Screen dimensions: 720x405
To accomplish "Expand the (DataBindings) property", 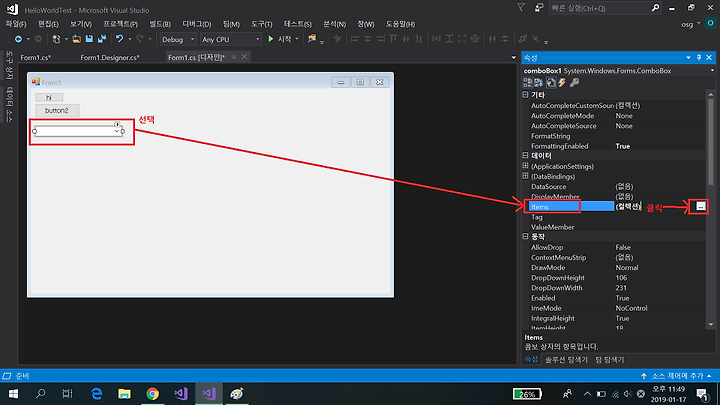I will 525,176.
